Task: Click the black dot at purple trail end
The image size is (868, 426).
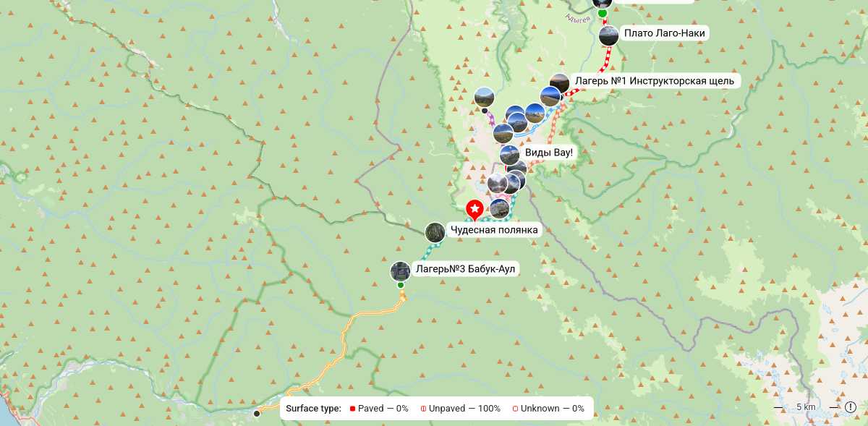Action: pos(484,111)
